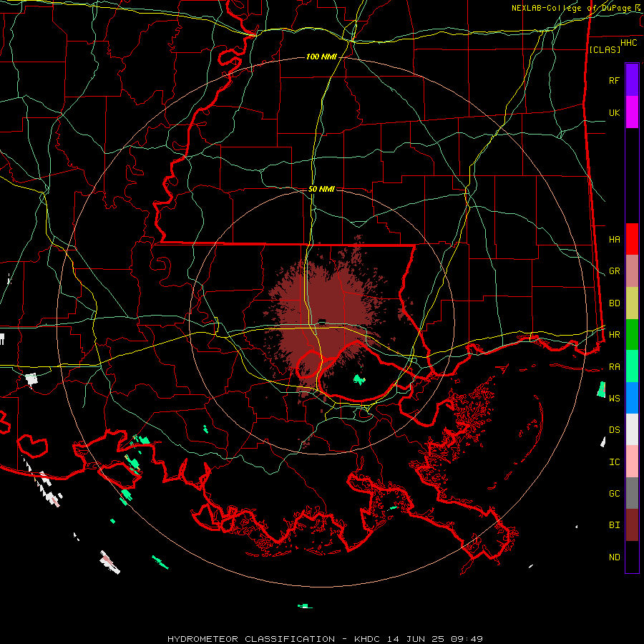Click the IC light pink legend swatch
Viewport: 644px width, 644px height.
click(632, 462)
